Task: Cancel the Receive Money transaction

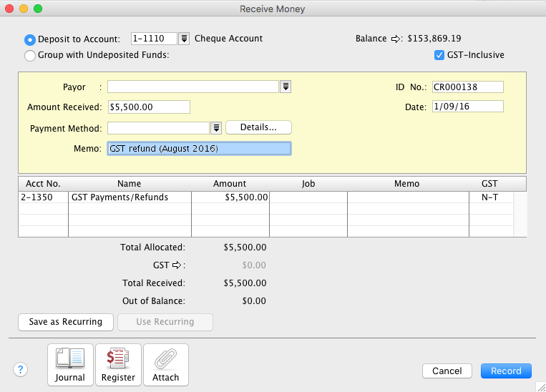Action: tap(447, 371)
